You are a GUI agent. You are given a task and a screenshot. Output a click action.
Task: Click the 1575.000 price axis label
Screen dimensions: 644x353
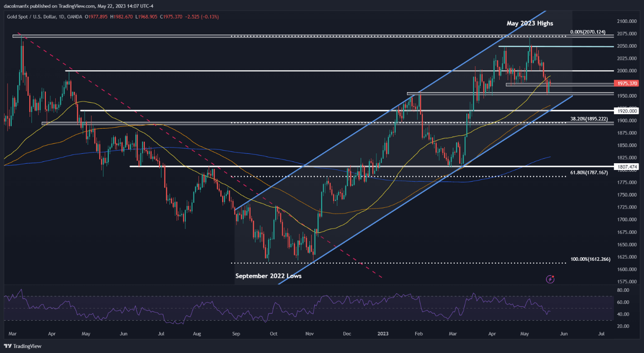[627, 282]
